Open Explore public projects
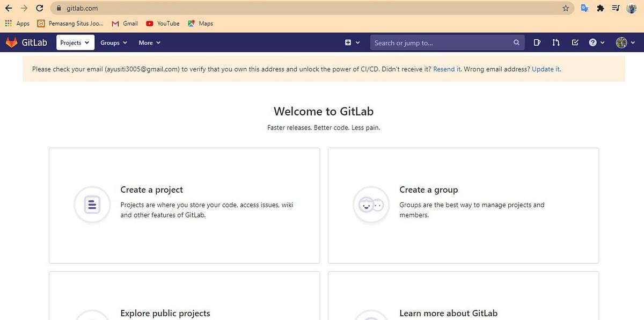This screenshot has height=320, width=644. [x=164, y=314]
